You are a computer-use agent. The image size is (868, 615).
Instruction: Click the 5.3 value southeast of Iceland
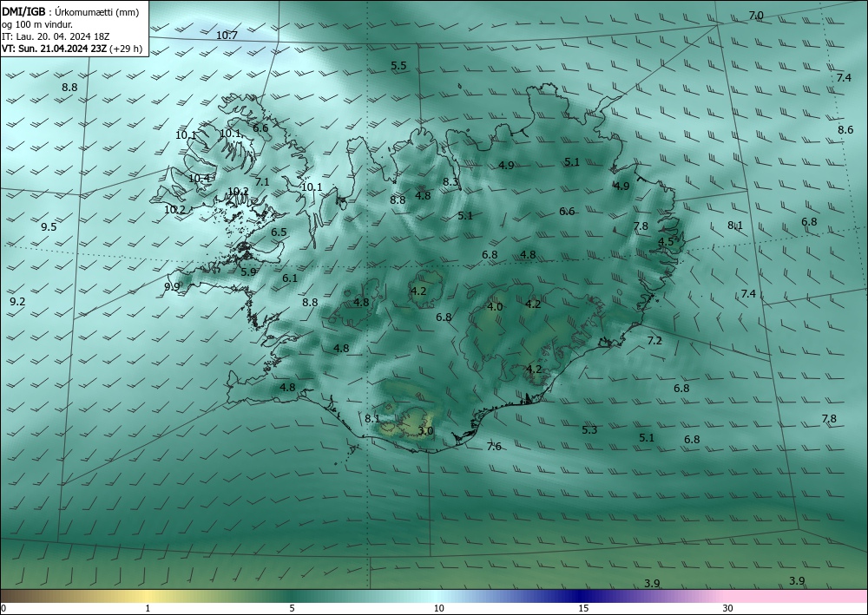[x=589, y=429]
